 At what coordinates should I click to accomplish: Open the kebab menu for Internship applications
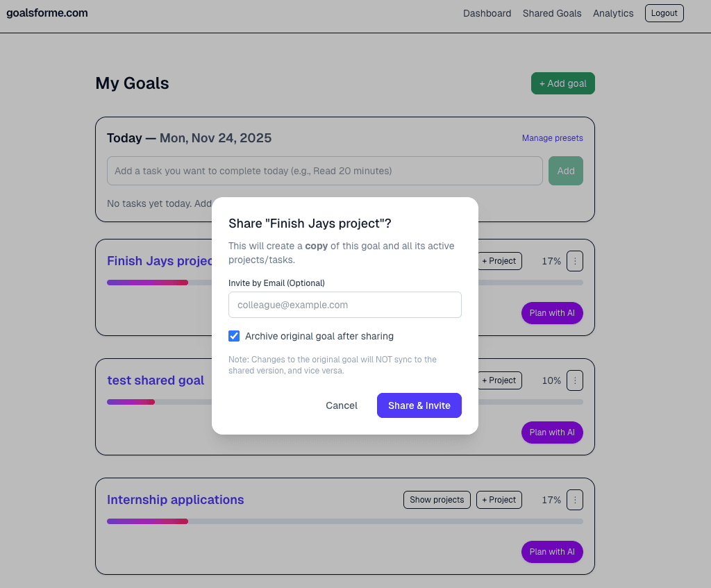click(574, 500)
